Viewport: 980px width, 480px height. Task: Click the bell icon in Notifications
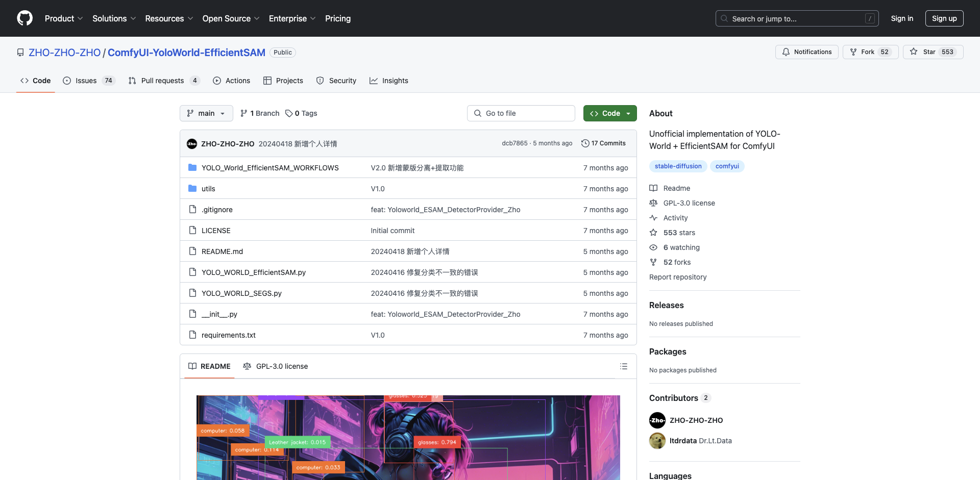click(786, 52)
